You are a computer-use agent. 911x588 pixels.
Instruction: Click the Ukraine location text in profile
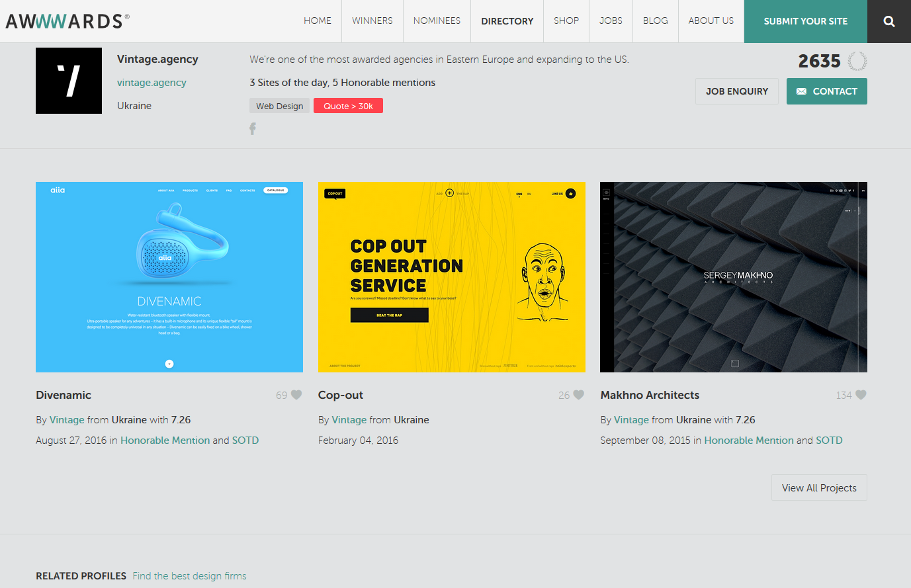(134, 106)
